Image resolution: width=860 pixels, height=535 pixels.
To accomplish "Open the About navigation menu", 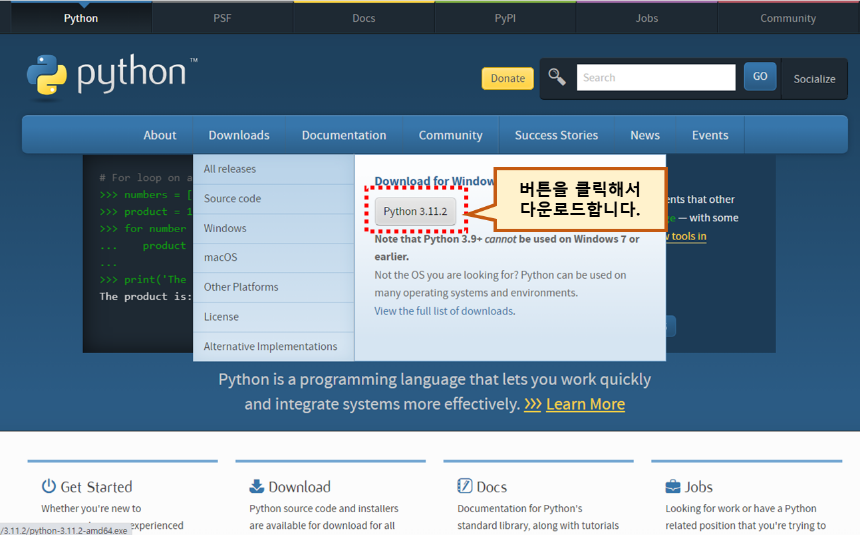I will point(160,135).
